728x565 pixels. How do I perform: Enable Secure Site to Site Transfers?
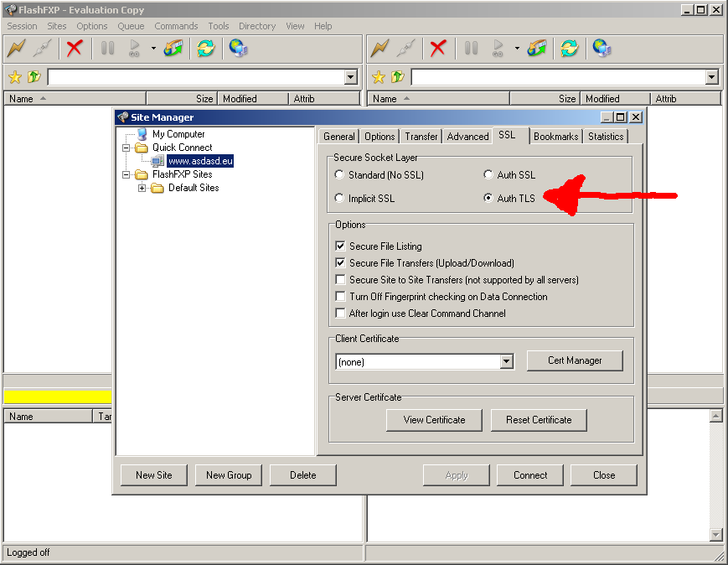pyautogui.click(x=340, y=279)
